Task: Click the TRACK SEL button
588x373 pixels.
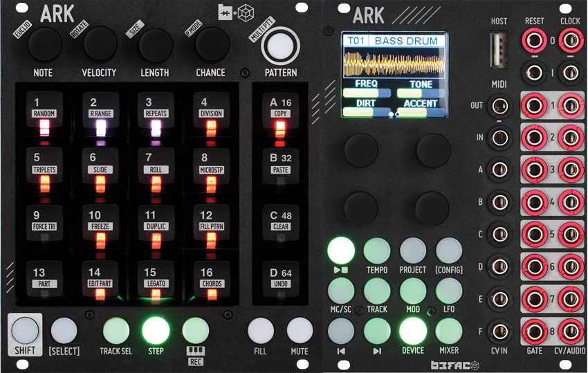Action: (116, 331)
